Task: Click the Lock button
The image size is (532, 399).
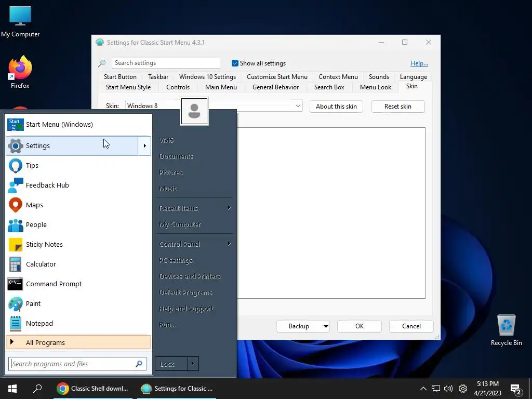Action: click(171, 364)
